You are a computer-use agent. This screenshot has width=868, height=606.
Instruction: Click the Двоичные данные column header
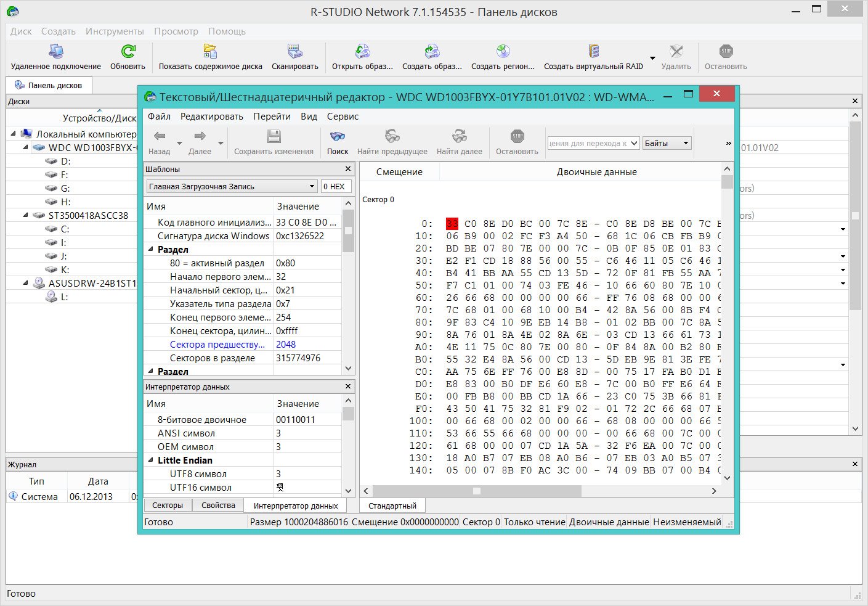[596, 171]
